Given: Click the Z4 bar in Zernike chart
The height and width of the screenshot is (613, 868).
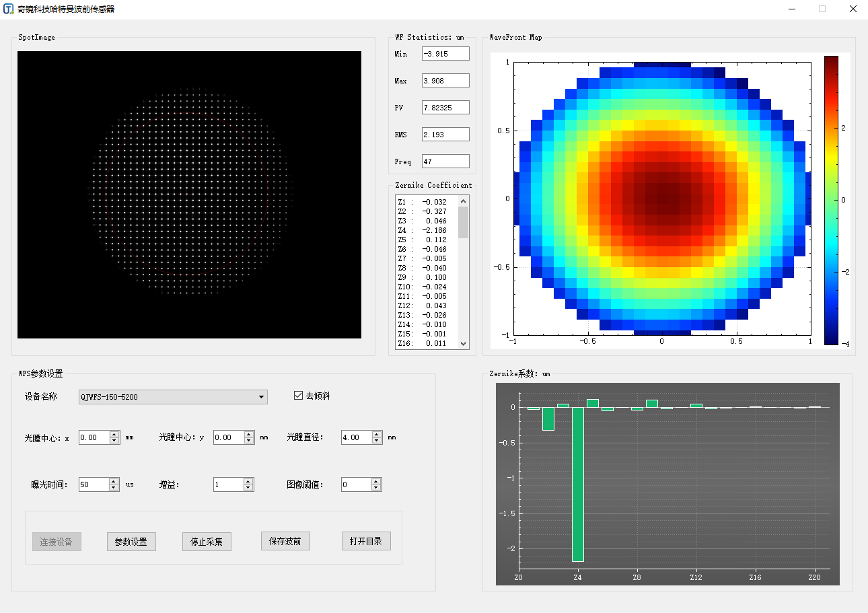Looking at the screenshot, I should point(578,484).
